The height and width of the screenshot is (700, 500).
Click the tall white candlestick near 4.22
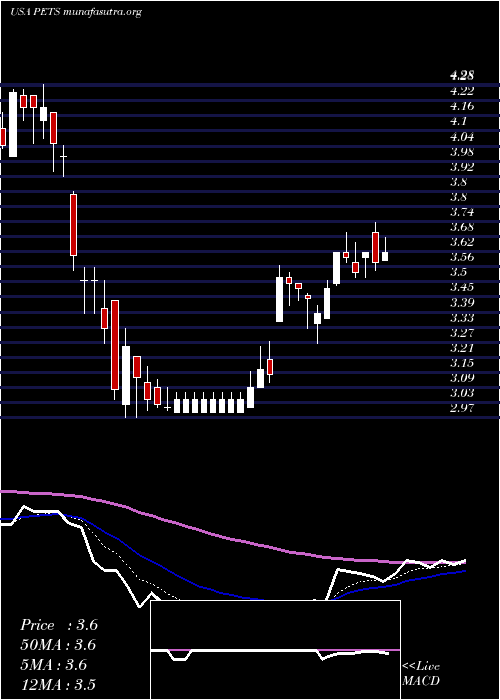(13, 124)
